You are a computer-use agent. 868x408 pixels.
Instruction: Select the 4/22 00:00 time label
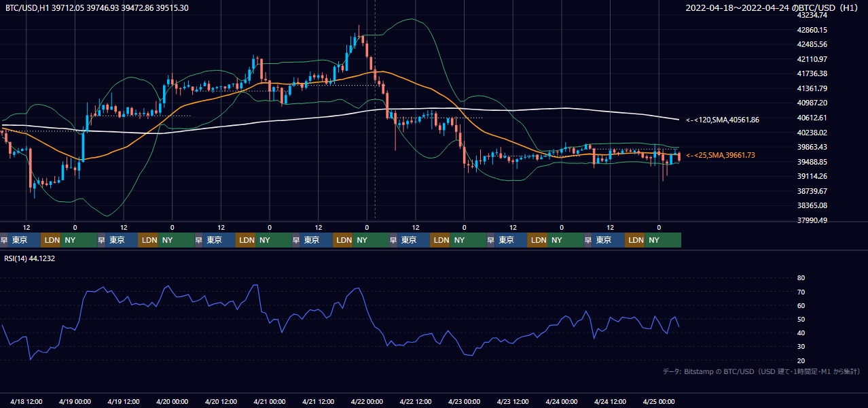[x=367, y=401]
